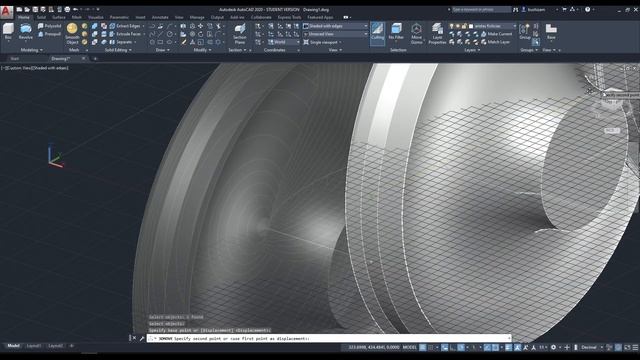Viewport: 640px width, 360px height.
Task: Click the New drawing icon in quick access toolbar
Action: [19, 9]
